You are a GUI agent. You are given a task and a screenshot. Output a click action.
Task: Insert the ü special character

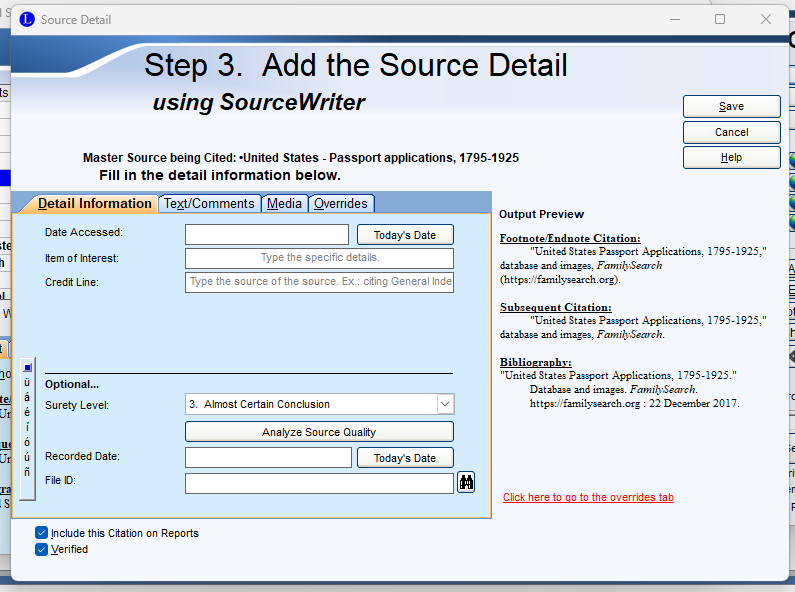(27, 383)
